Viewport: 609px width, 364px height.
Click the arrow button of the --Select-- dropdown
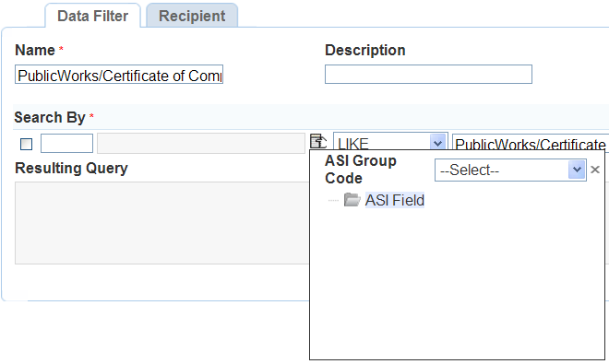tap(577, 170)
